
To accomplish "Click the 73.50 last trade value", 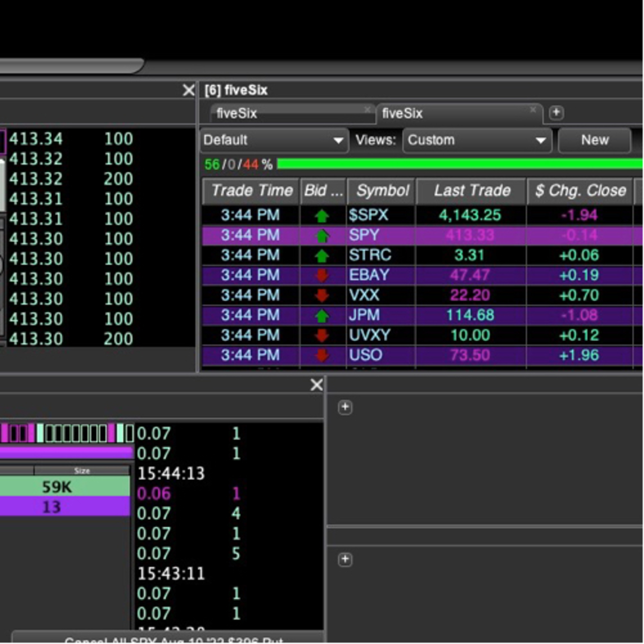I will 470,355.
